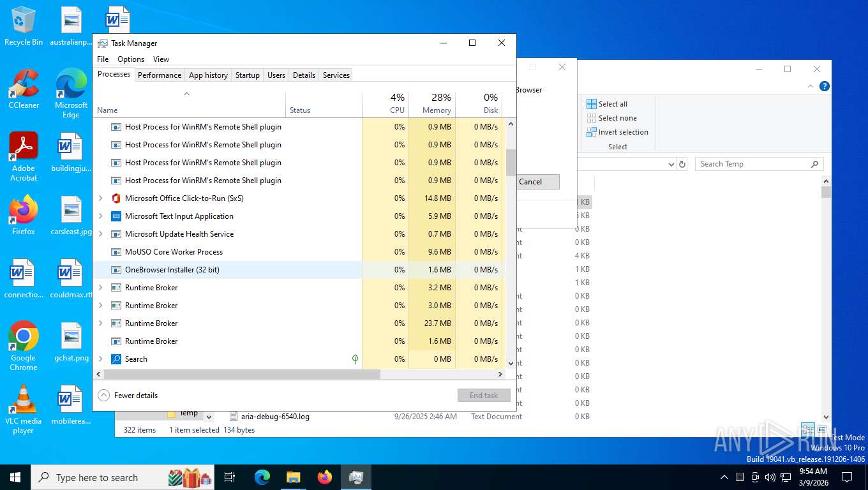Click Microsoft Office Click-to-Run process icon

[116, 198]
